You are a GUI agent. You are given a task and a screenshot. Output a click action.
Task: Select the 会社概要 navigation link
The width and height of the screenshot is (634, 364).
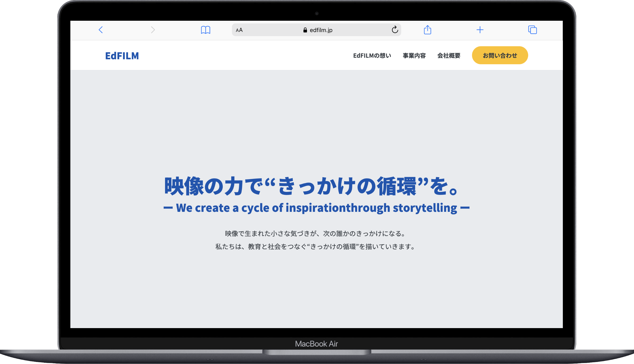(x=449, y=56)
